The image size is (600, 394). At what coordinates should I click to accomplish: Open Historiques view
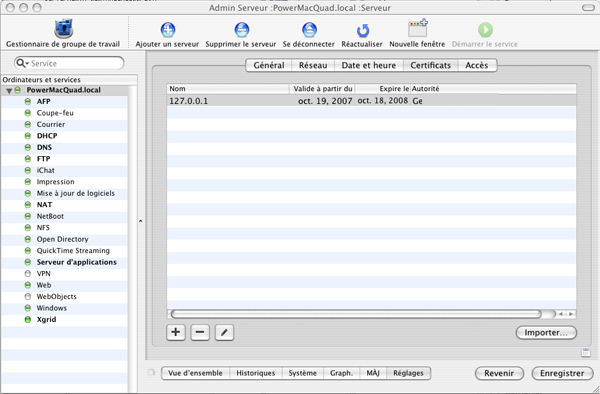[x=256, y=373]
